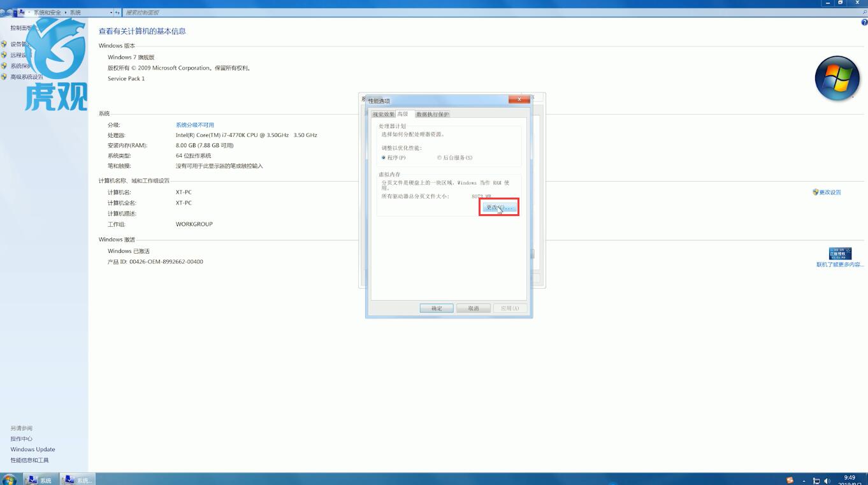
Task: Click 取消 in 性能选项 dialog
Action: [x=474, y=308]
